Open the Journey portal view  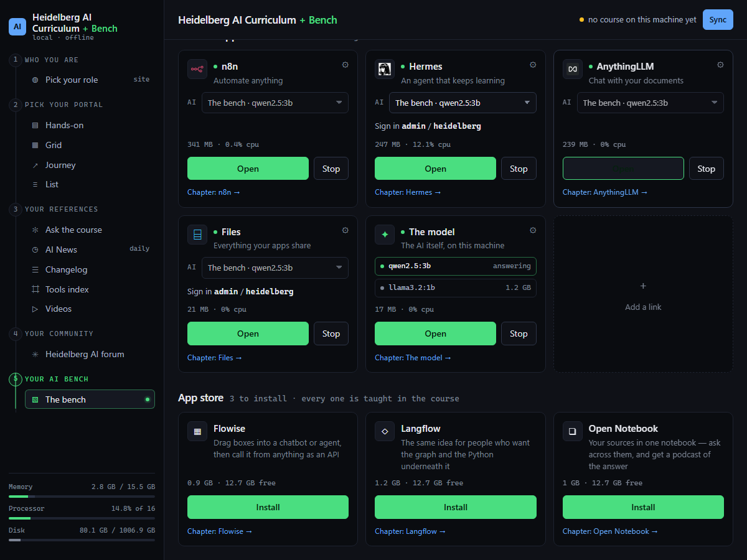pyautogui.click(x=90, y=165)
